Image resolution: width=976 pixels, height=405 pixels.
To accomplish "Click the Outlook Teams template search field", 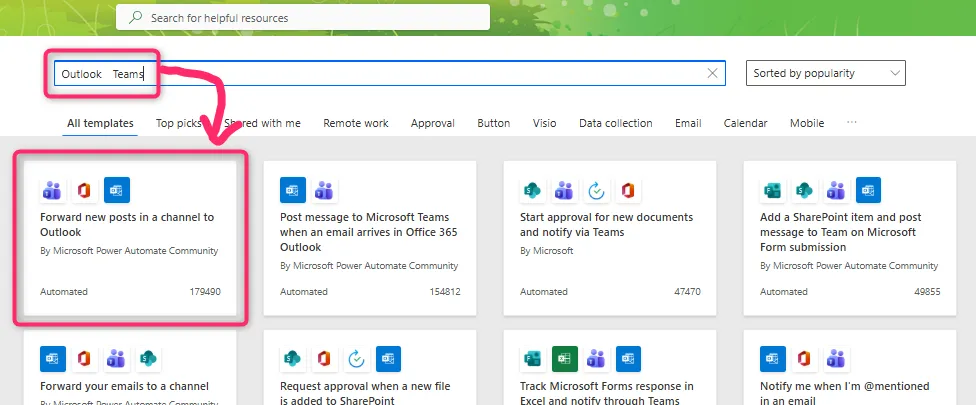I will tap(400, 73).
